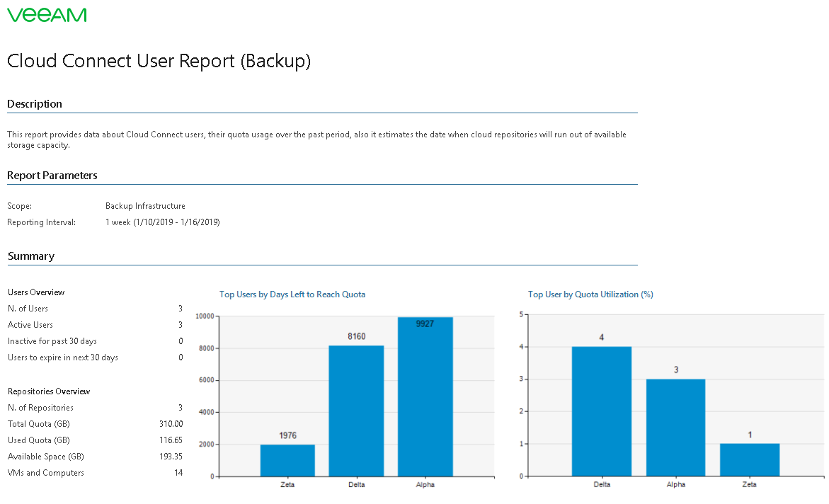Viewport: 829px width, 504px height.
Task: Click the Active Users row label
Action: point(30,325)
